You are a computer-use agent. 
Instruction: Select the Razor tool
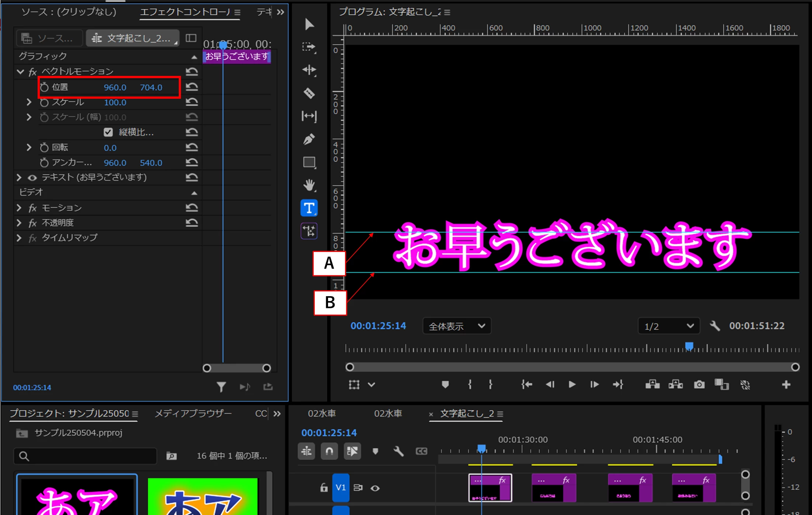[309, 93]
